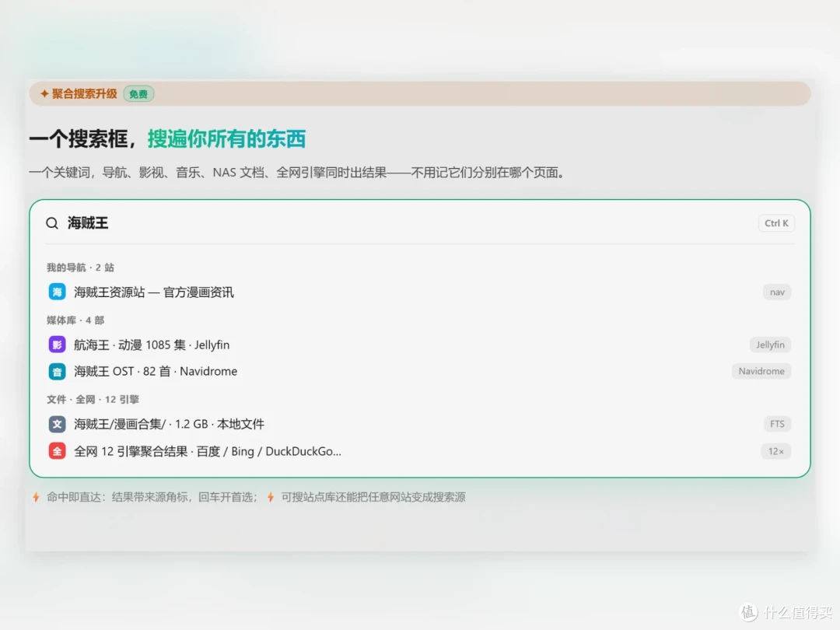The height and width of the screenshot is (630, 840).
Task: Click the 媒体库 · 4 部 section header
Action: point(75,320)
